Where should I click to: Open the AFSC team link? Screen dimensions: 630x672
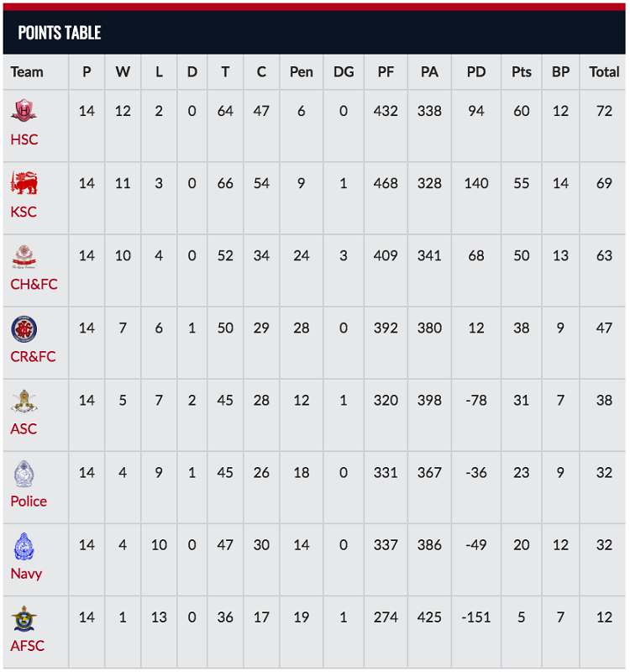point(28,646)
